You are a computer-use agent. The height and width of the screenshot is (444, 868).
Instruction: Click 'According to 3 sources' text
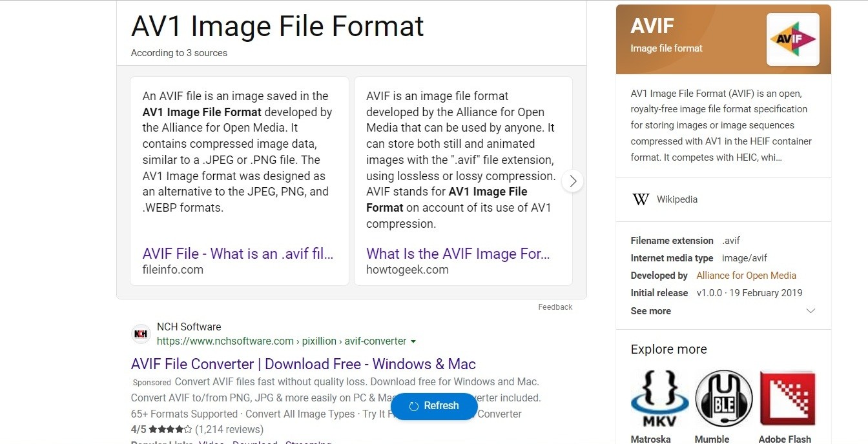(x=179, y=53)
